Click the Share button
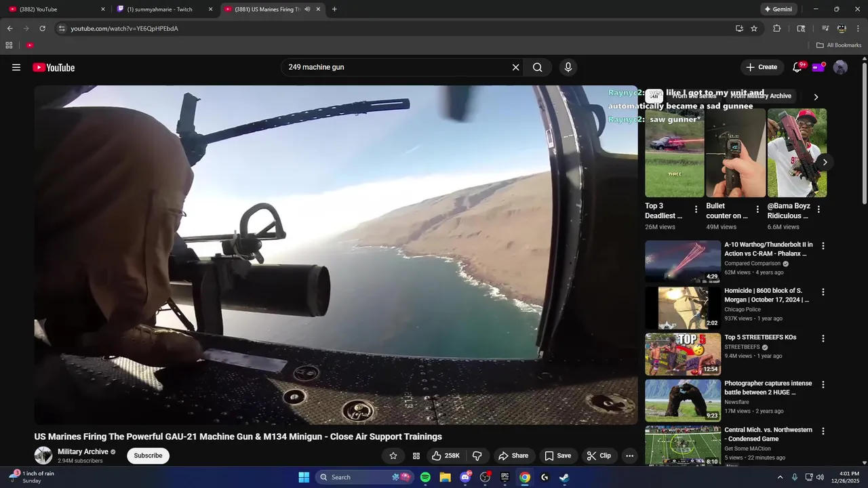868x488 pixels. click(x=513, y=455)
